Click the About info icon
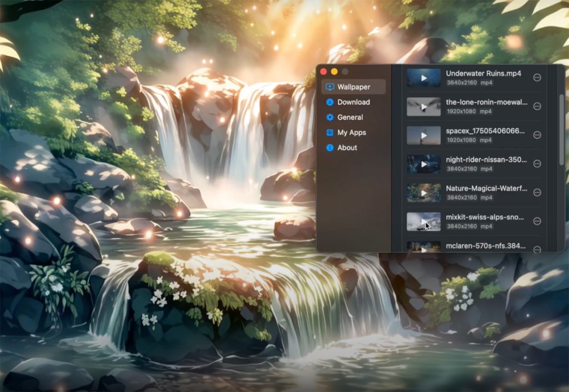The height and width of the screenshot is (392, 569). (x=330, y=148)
